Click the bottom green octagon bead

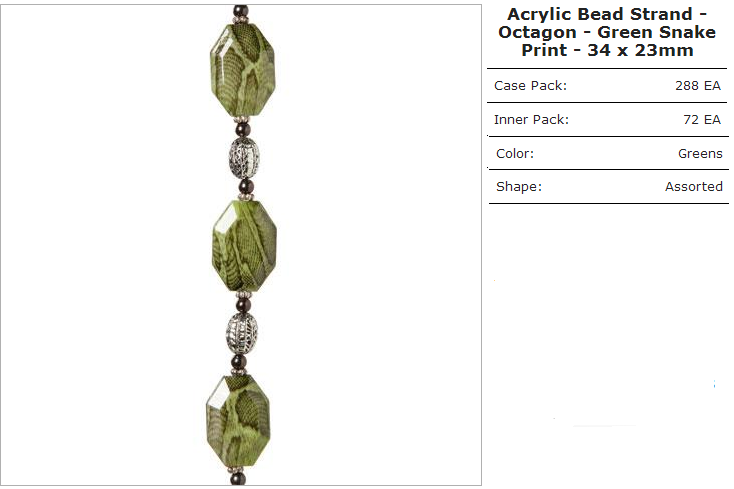238,420
